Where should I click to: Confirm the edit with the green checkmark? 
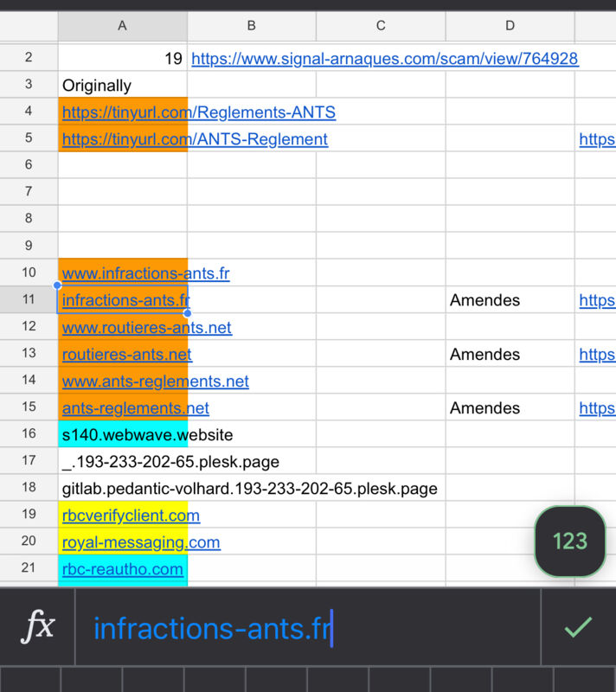click(578, 626)
